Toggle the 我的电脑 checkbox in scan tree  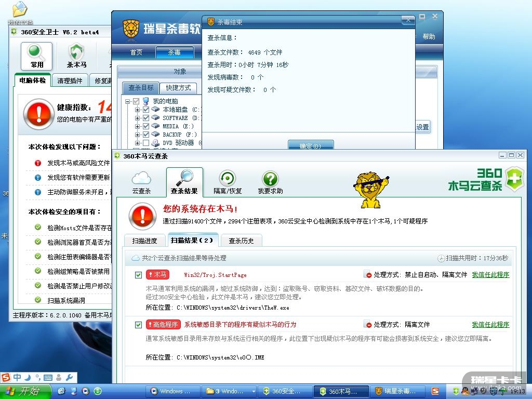click(x=136, y=101)
